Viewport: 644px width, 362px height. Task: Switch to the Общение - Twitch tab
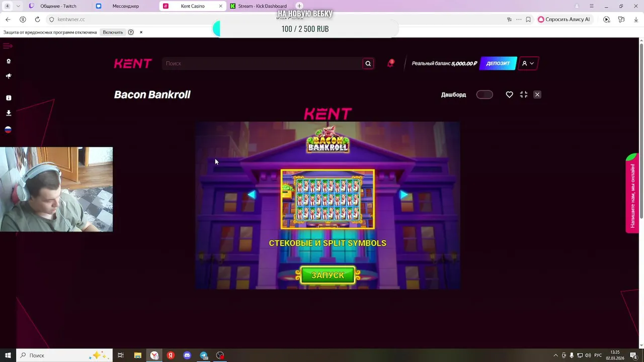point(58,6)
